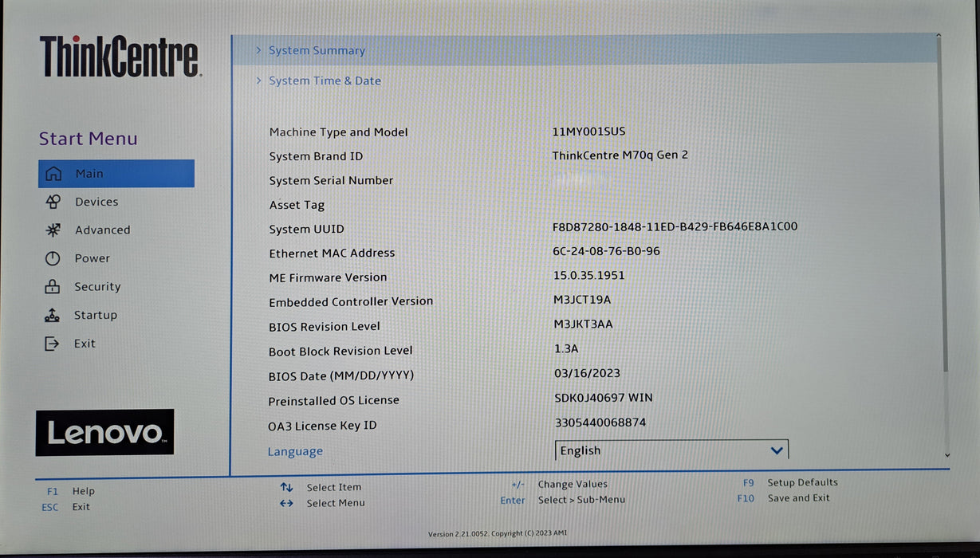The width and height of the screenshot is (980, 558).
Task: Click the Language dropdown arrow
Action: point(777,450)
